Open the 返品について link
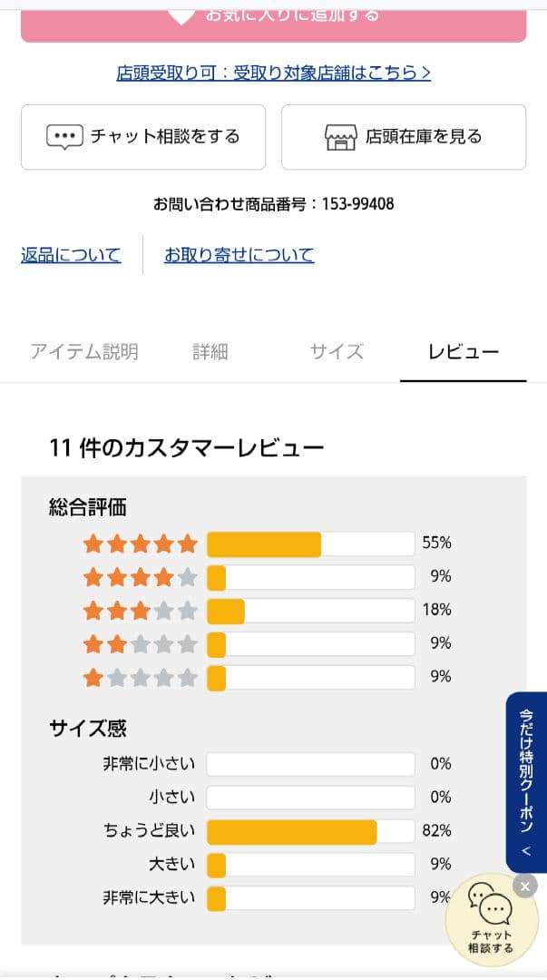 tap(70, 255)
